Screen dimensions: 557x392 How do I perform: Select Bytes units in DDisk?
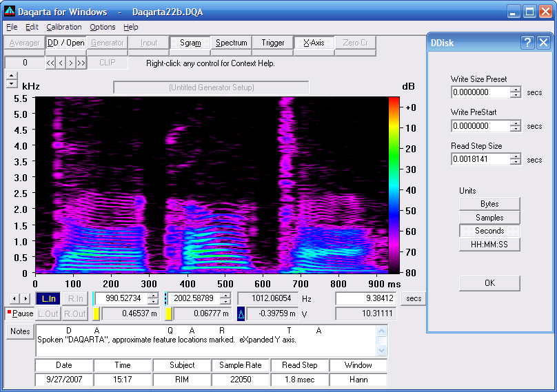489,204
